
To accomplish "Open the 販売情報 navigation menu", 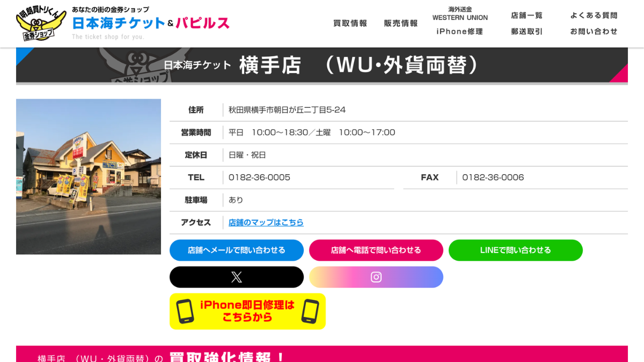I will click(x=400, y=23).
